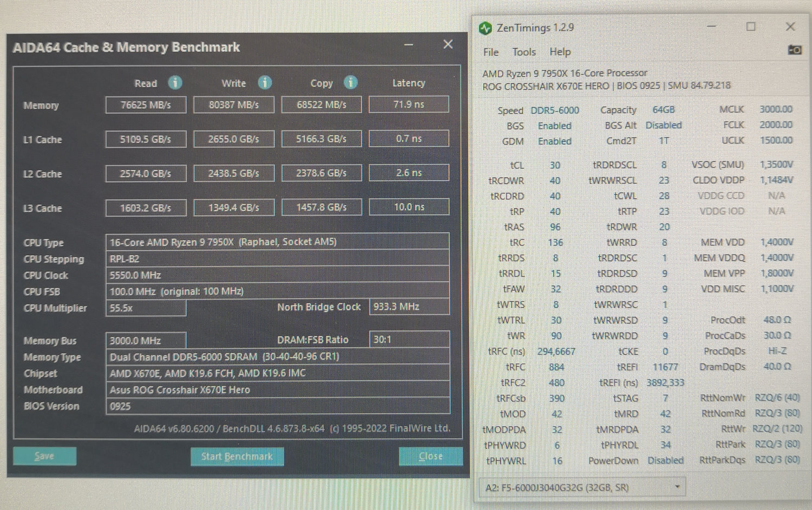Click the ZenTimings screenshot camera icon

point(794,50)
